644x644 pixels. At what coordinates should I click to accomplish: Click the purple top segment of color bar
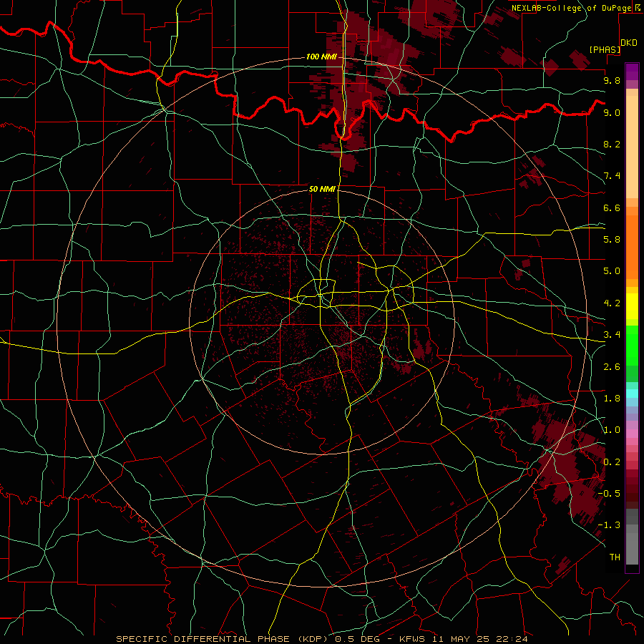pyautogui.click(x=632, y=72)
